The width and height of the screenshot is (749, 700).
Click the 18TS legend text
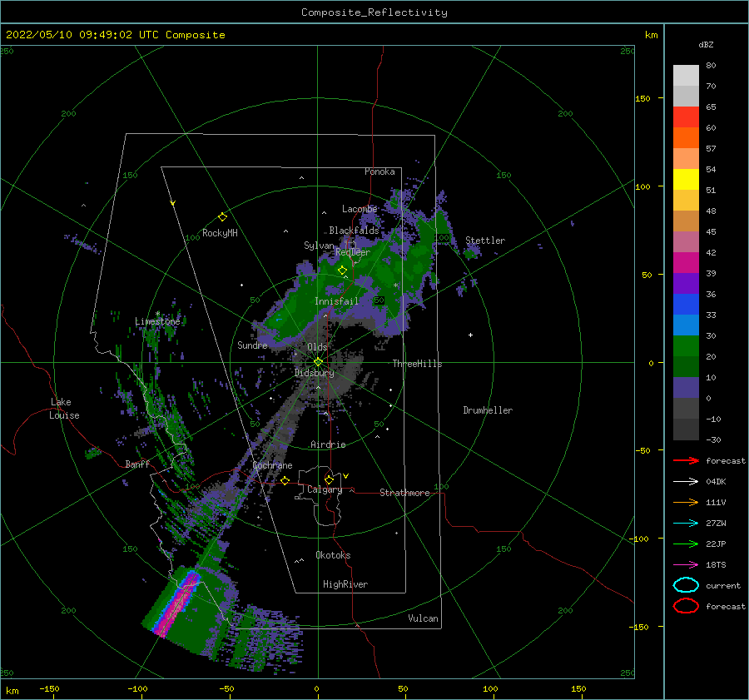[716, 565]
